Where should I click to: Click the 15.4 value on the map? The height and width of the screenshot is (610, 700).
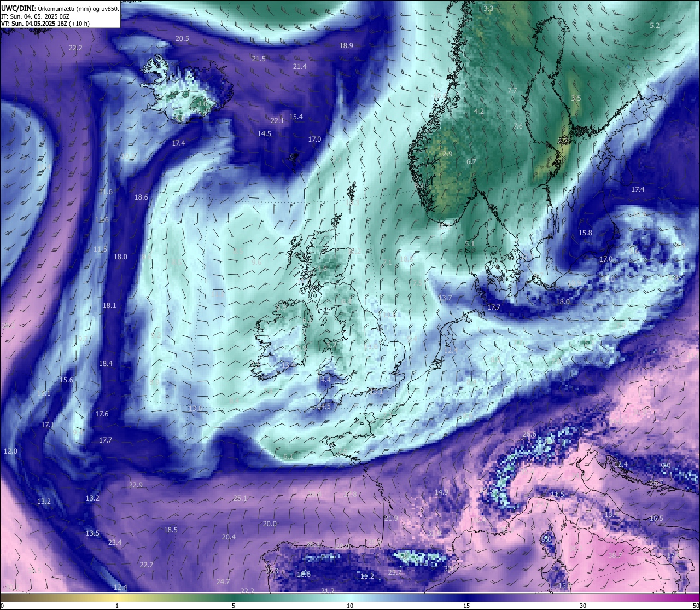pos(296,117)
